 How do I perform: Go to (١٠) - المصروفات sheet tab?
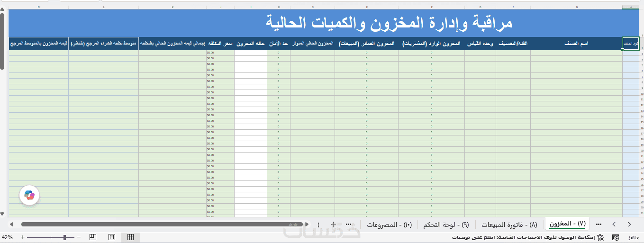(x=389, y=224)
